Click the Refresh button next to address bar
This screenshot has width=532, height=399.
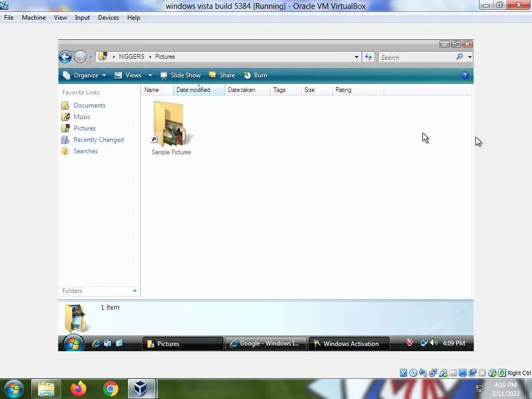[x=368, y=57]
